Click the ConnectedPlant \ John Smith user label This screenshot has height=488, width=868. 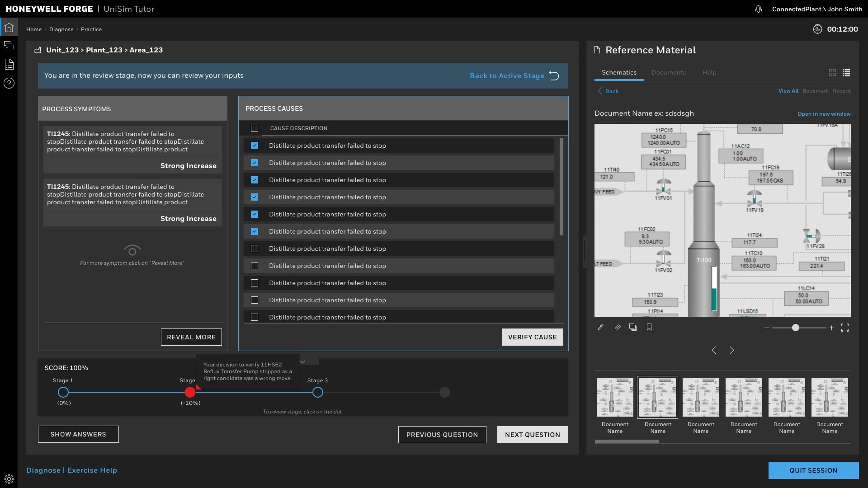[817, 9]
